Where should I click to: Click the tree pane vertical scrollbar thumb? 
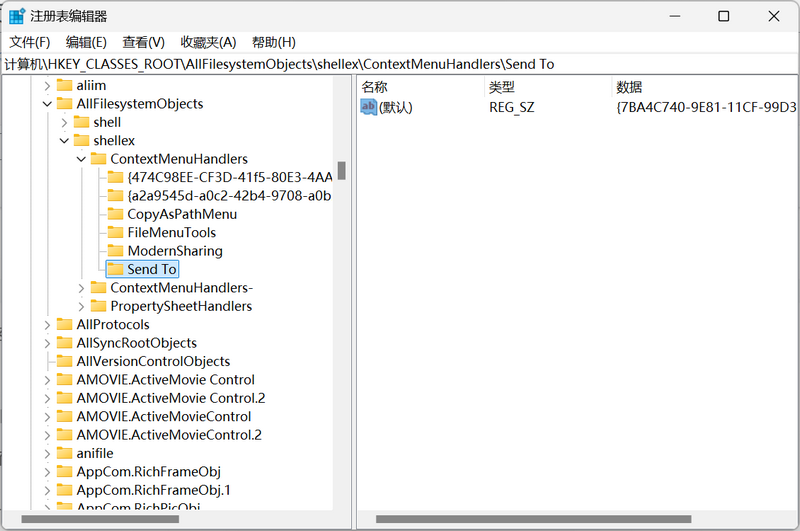click(341, 170)
